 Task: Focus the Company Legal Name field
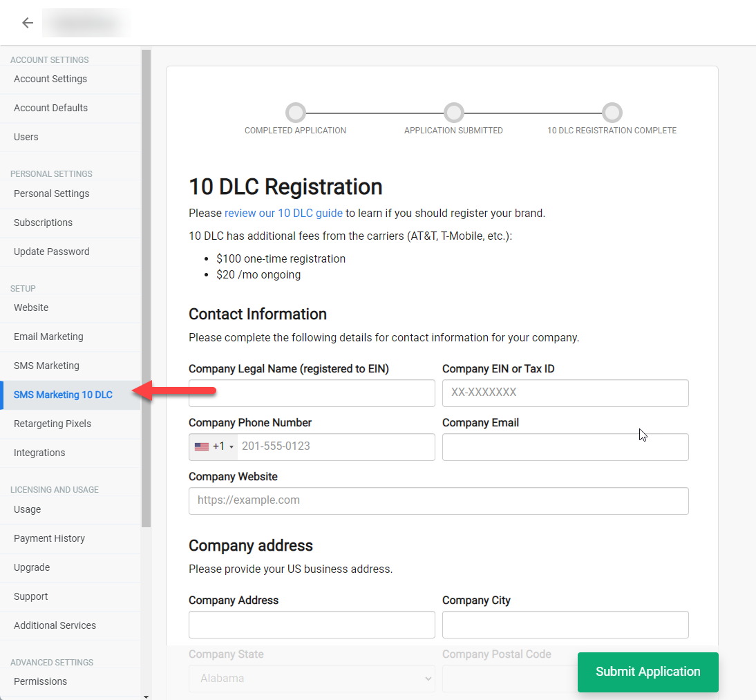point(312,393)
